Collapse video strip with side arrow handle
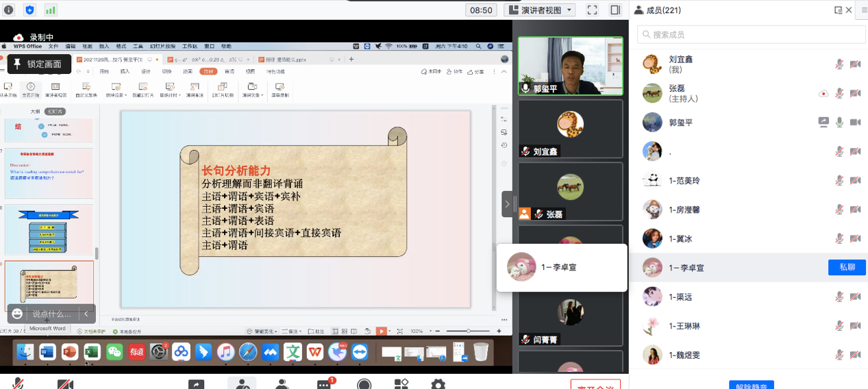This screenshot has height=389, width=868. pyautogui.click(x=507, y=204)
